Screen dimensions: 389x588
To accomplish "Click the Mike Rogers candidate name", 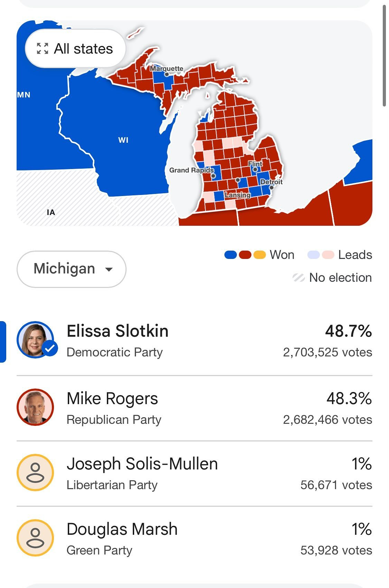I will tap(112, 399).
